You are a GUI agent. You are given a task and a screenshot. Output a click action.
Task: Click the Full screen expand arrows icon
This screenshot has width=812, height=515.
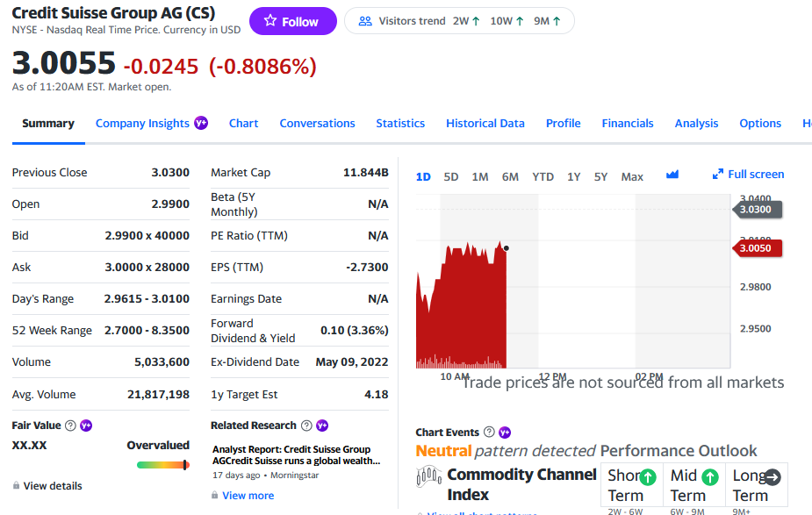coord(718,175)
